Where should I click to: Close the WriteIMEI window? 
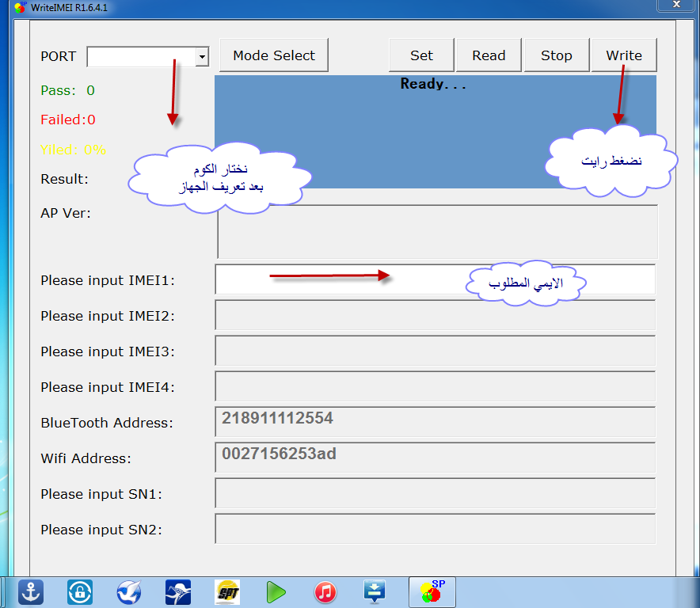click(x=676, y=5)
